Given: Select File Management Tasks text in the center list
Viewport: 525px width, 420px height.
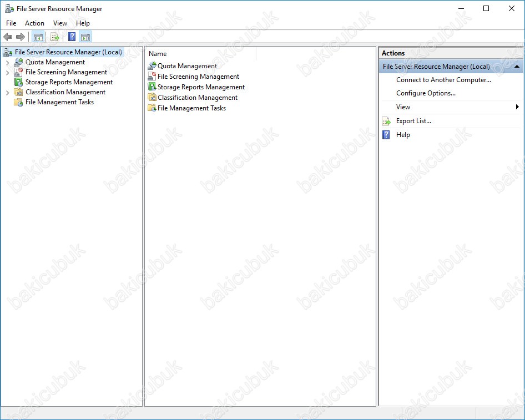Looking at the screenshot, I should coord(191,108).
